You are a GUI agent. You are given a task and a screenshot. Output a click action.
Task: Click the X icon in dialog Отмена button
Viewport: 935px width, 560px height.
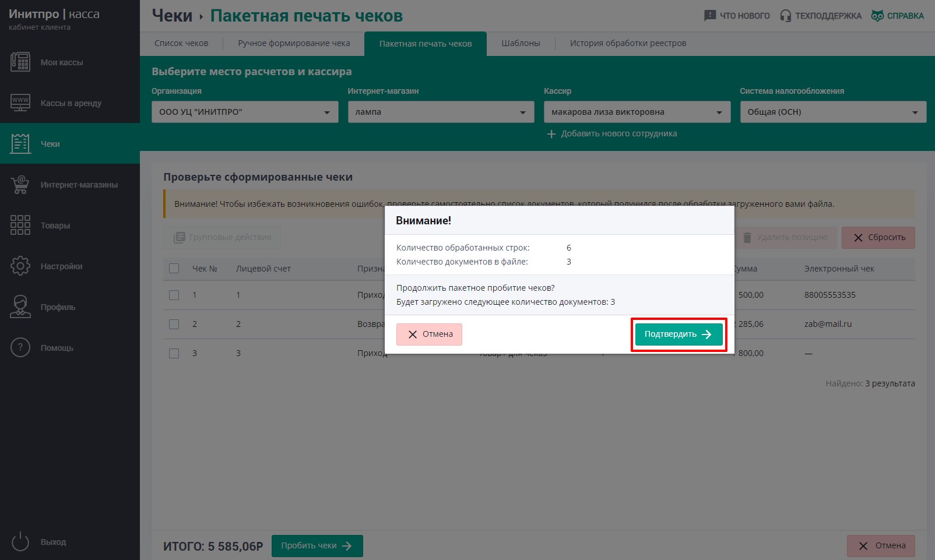pyautogui.click(x=413, y=334)
